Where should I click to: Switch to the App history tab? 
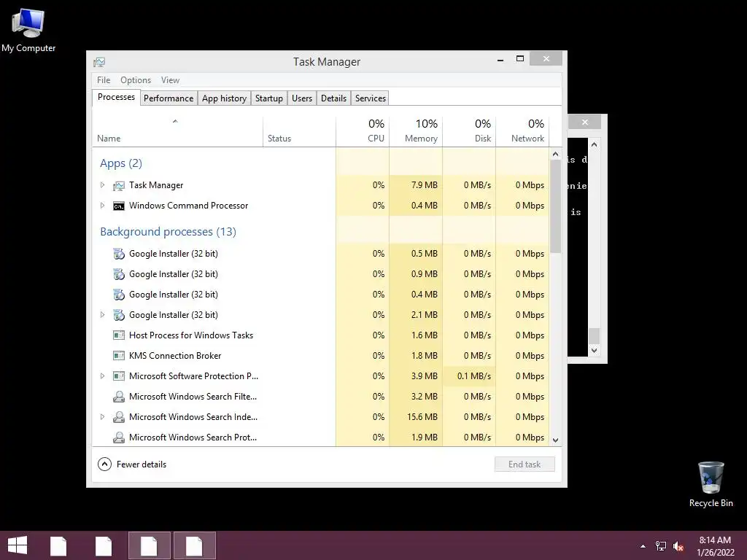click(x=225, y=98)
